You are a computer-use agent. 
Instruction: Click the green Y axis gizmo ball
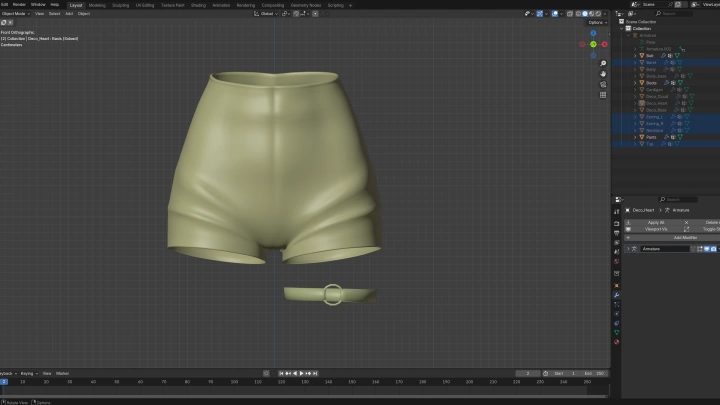[x=593, y=44]
